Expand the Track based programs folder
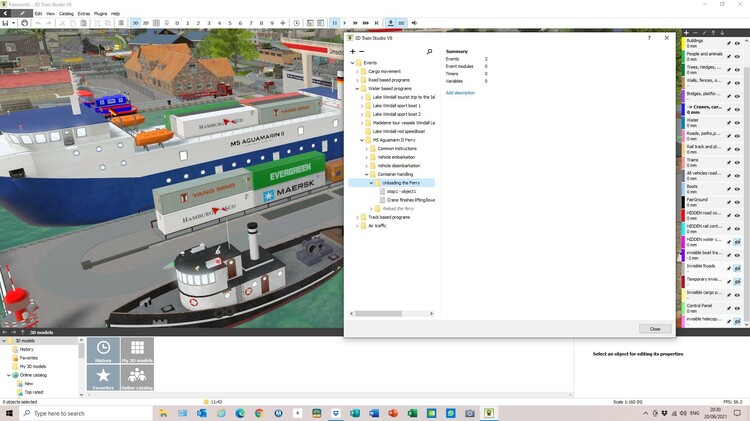Screen dimensions: 750x421 pos(357,217)
